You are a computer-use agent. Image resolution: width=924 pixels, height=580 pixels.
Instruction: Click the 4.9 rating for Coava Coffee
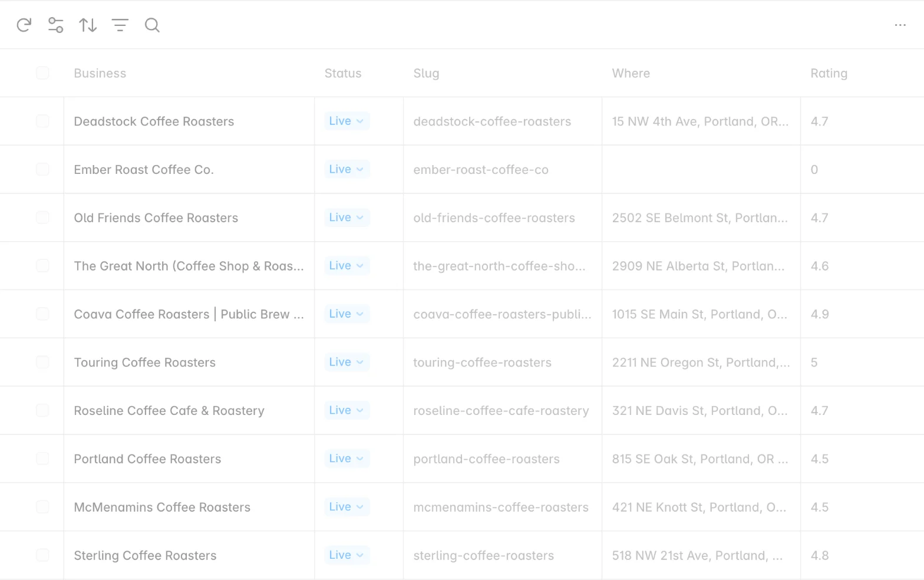[x=820, y=314]
